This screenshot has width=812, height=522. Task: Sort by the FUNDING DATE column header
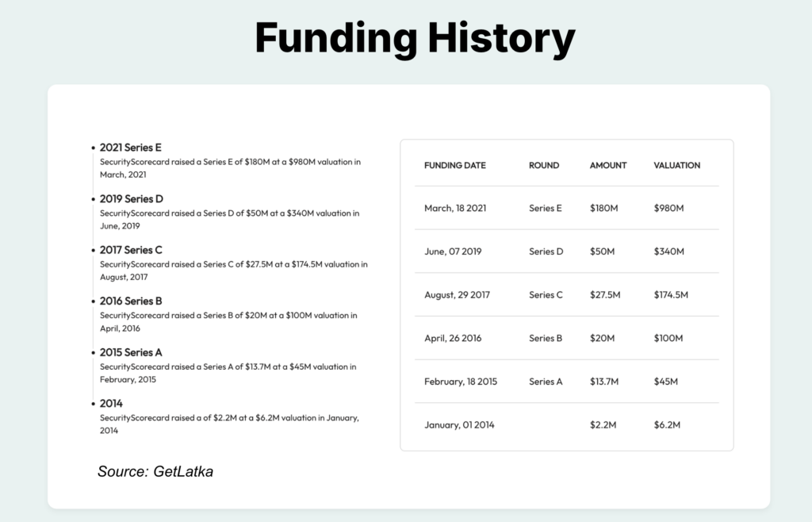point(455,165)
